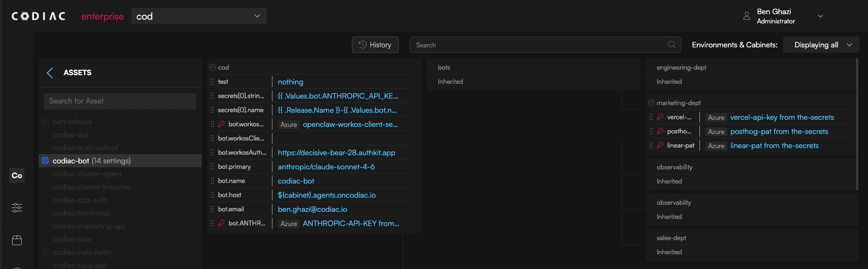This screenshot has height=269, width=868.
Task: Open the cod enterprise dropdown
Action: 199,16
